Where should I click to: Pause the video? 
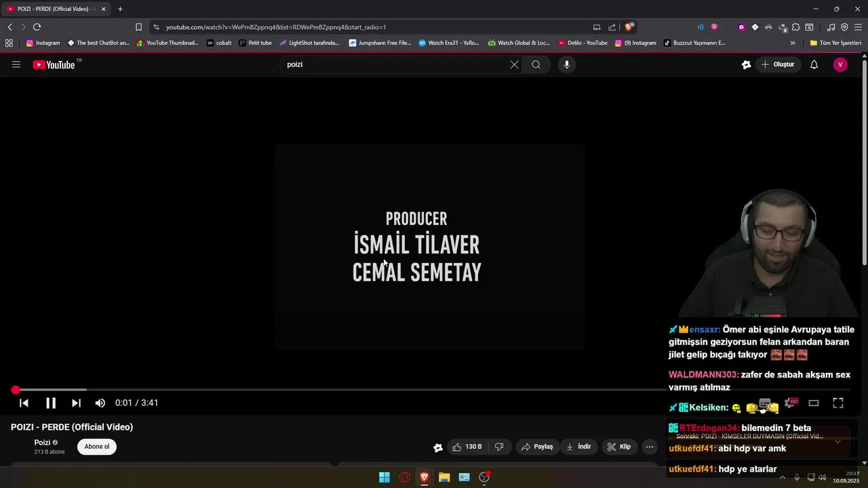coord(51,403)
